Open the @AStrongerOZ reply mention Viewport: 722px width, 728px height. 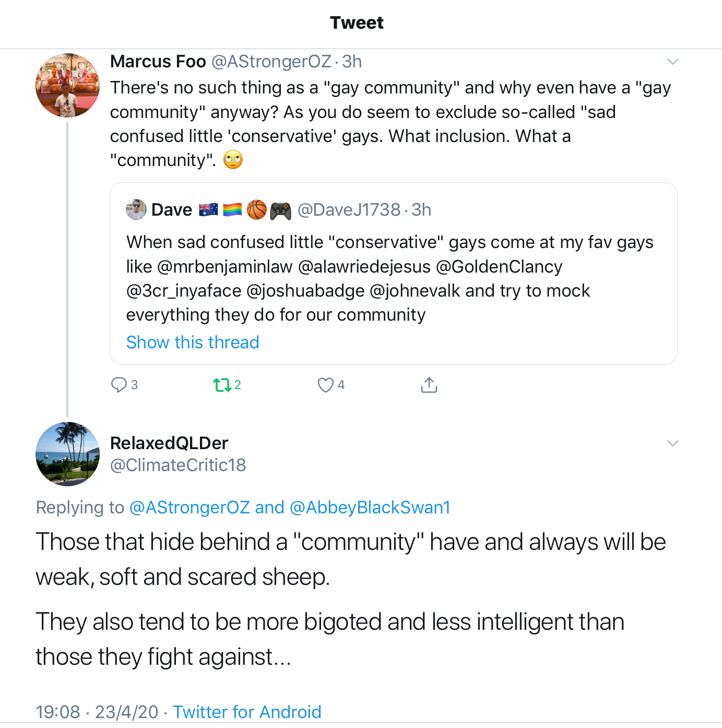tap(189, 507)
